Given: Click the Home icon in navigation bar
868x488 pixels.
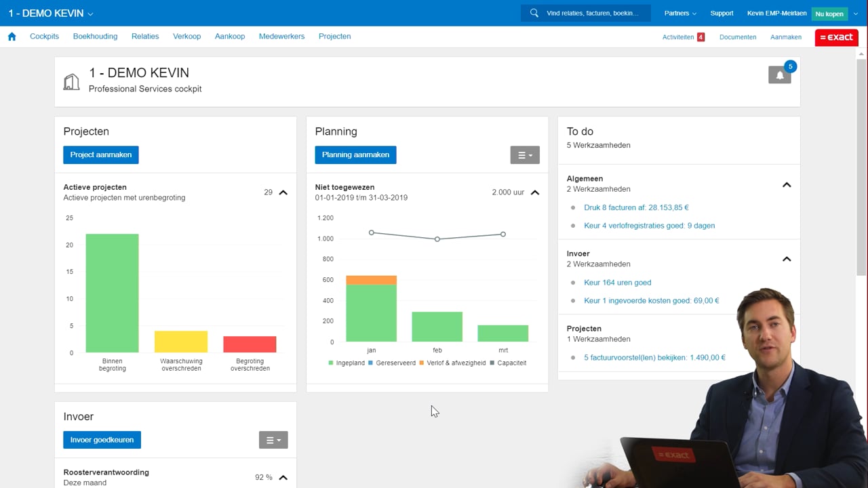Looking at the screenshot, I should [12, 37].
